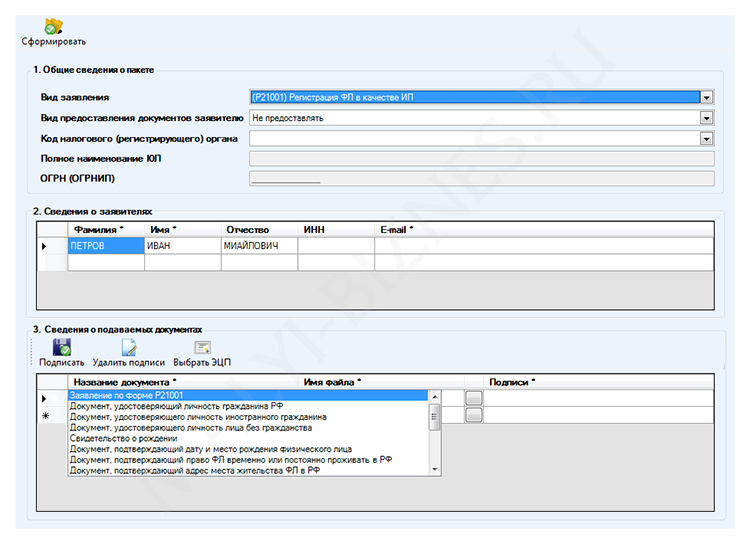This screenshot has width=750, height=544.
Task: Click the Подписать save icon
Action: pyautogui.click(x=61, y=348)
